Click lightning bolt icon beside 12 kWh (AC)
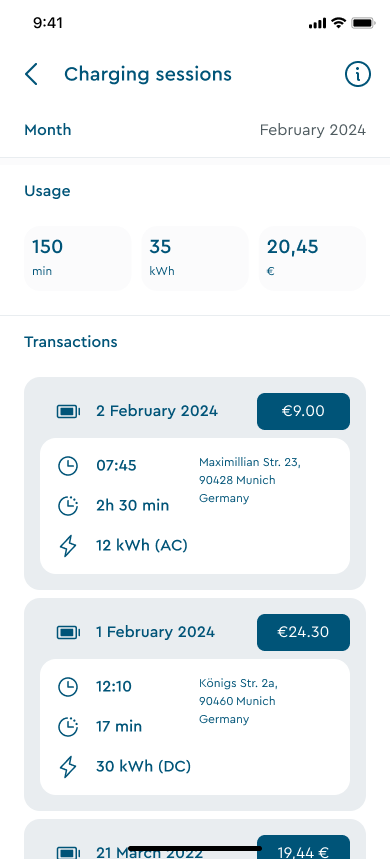This screenshot has height=859, width=390. point(68,546)
